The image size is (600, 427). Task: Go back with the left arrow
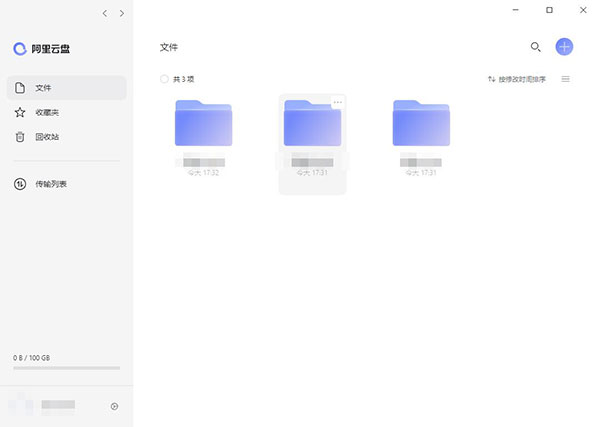(105, 13)
